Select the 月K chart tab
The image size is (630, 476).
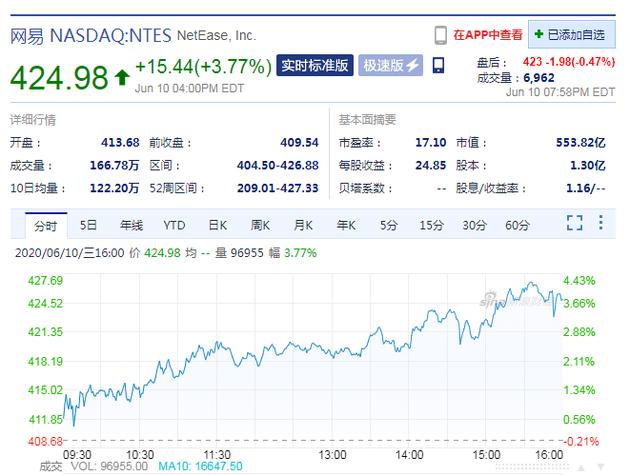(x=303, y=225)
